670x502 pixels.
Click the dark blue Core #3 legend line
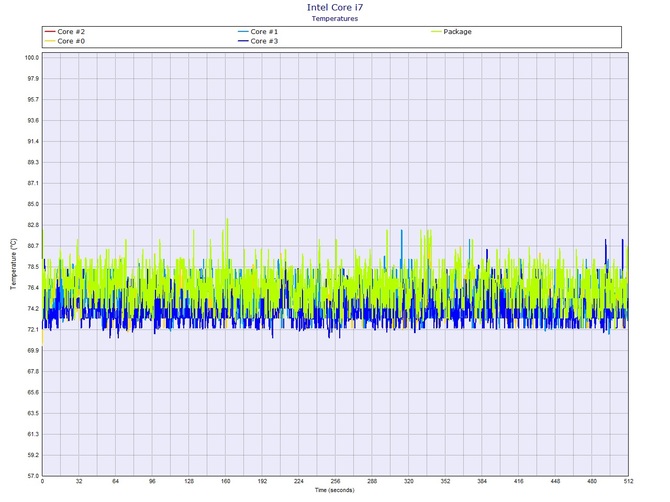click(x=243, y=41)
